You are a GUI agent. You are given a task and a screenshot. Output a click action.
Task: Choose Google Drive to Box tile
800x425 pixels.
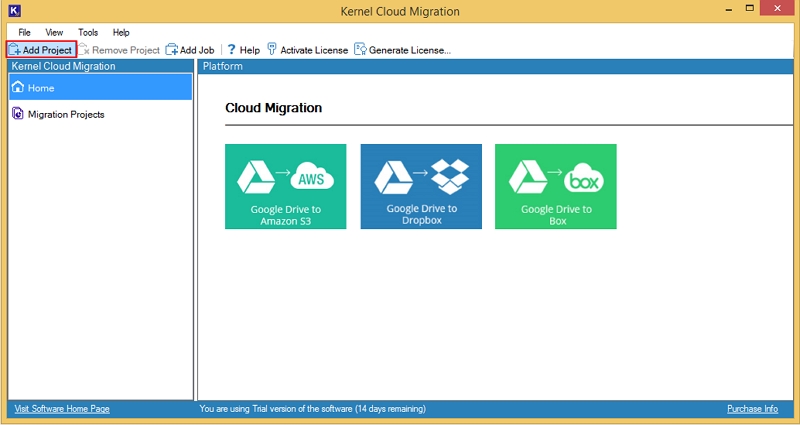click(556, 187)
